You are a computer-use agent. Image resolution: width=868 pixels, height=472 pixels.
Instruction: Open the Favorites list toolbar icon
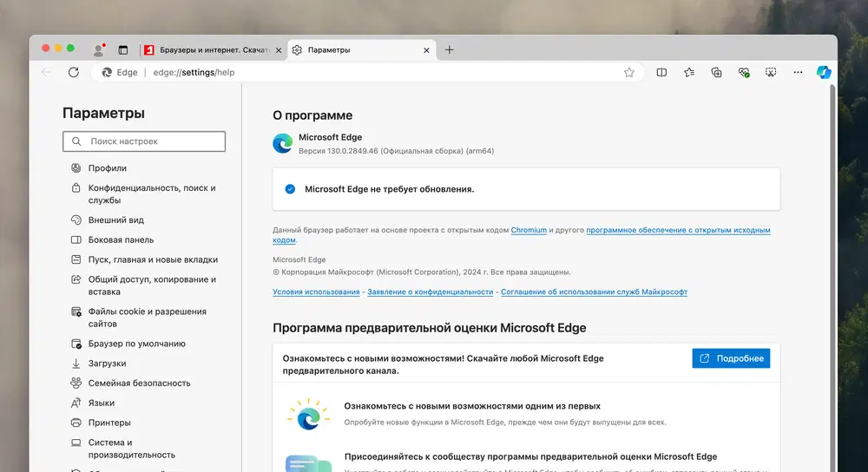pos(689,73)
